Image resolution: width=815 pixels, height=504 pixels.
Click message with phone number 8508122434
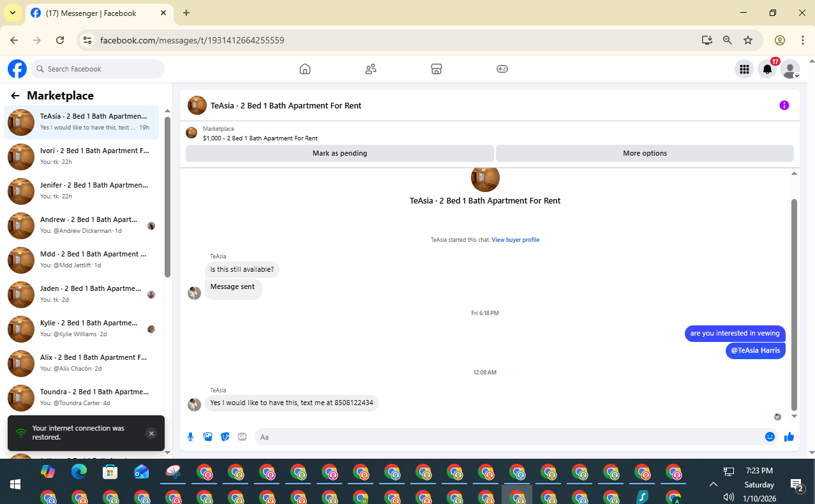[x=292, y=403]
